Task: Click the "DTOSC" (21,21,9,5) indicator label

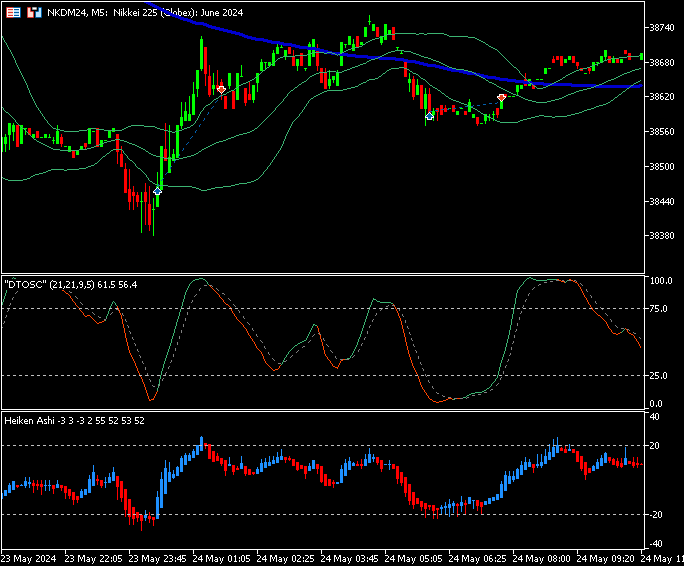Action: [x=71, y=285]
